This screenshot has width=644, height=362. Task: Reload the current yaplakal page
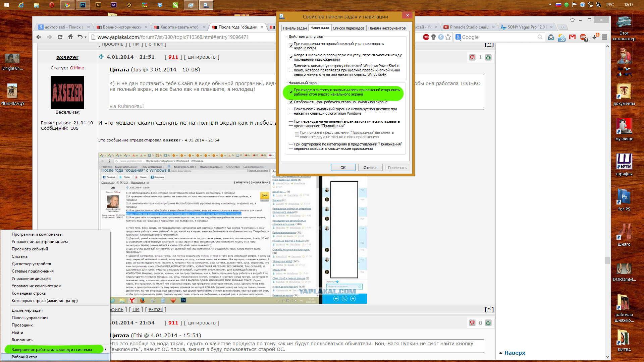(x=60, y=37)
